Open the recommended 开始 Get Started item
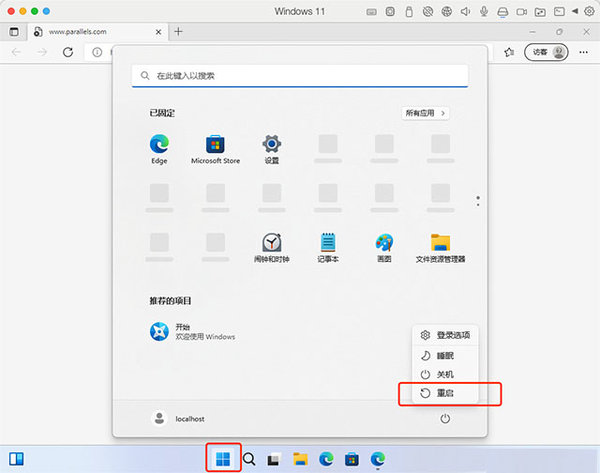600x473 pixels. [x=192, y=331]
